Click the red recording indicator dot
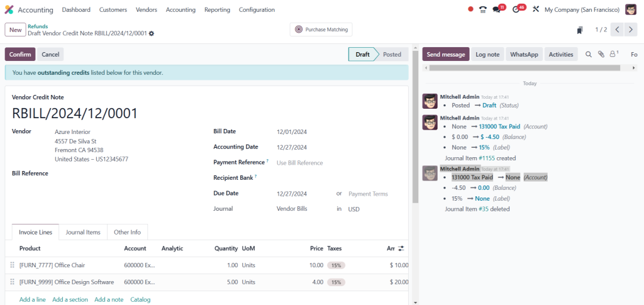The image size is (644, 305). click(x=470, y=9)
